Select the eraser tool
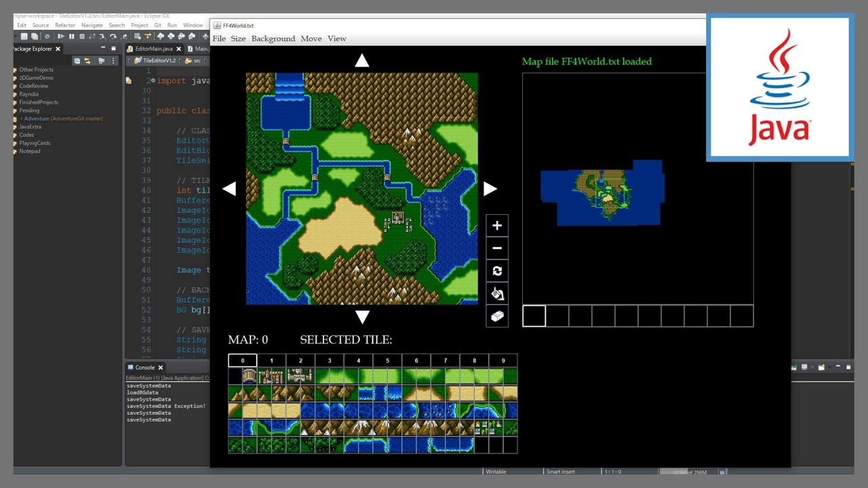Screen dimensions: 868x488 click(497, 317)
